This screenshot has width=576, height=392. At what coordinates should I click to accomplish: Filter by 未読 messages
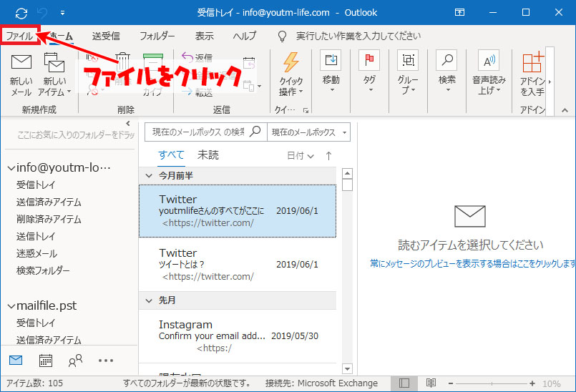pyautogui.click(x=208, y=155)
